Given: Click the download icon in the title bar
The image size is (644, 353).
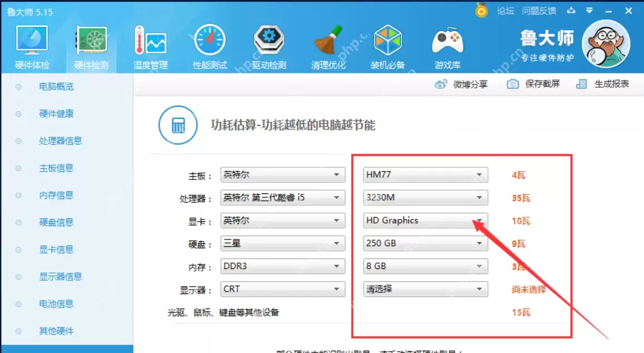Looking at the screenshot, I should coord(571,10).
